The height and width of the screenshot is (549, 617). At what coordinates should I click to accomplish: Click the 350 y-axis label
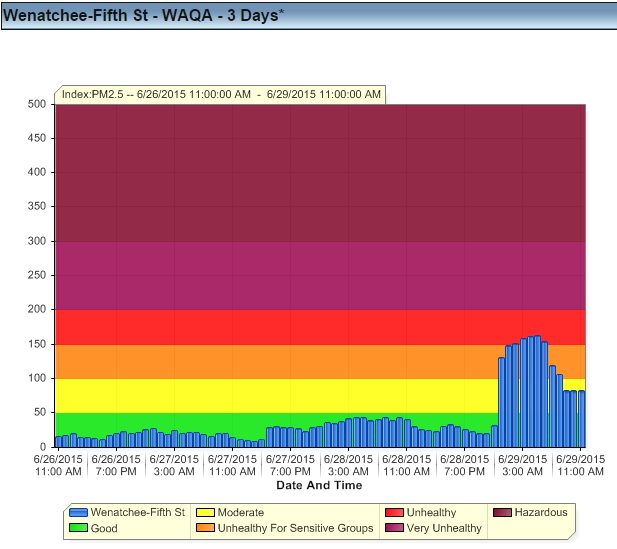pyautogui.click(x=37, y=206)
